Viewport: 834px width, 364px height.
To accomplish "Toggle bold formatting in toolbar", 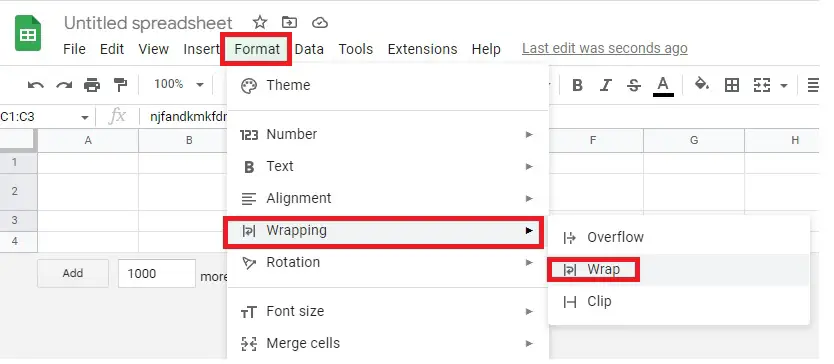I will point(577,85).
